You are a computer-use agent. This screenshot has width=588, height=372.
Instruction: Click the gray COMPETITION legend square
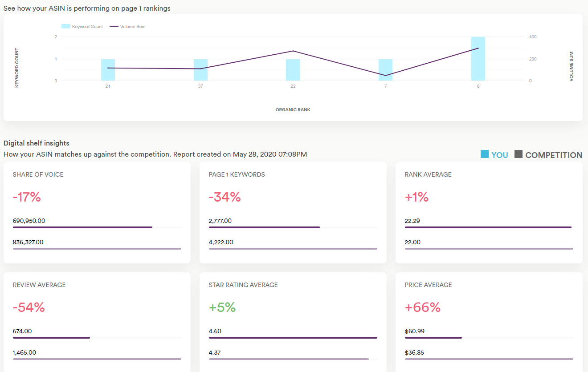point(519,154)
